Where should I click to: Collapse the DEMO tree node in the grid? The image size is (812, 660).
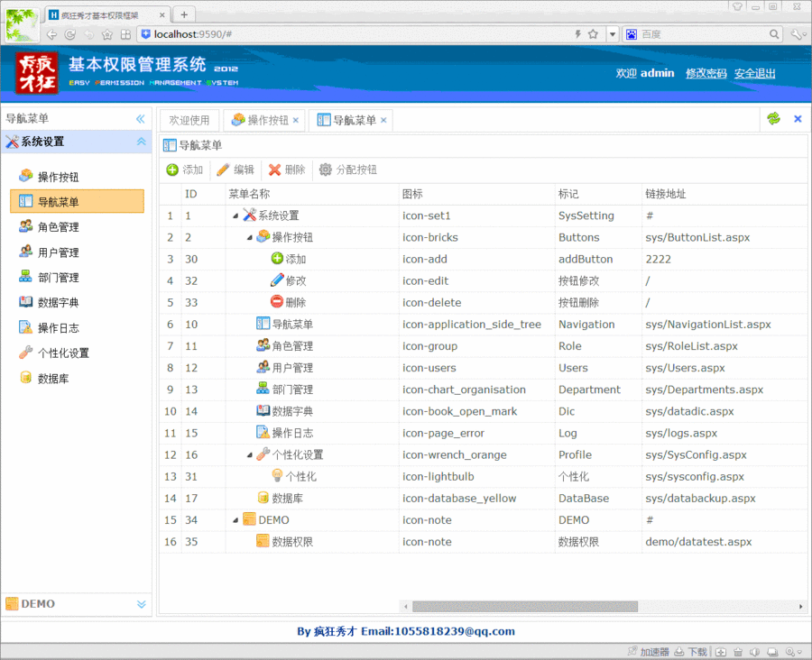tap(235, 520)
